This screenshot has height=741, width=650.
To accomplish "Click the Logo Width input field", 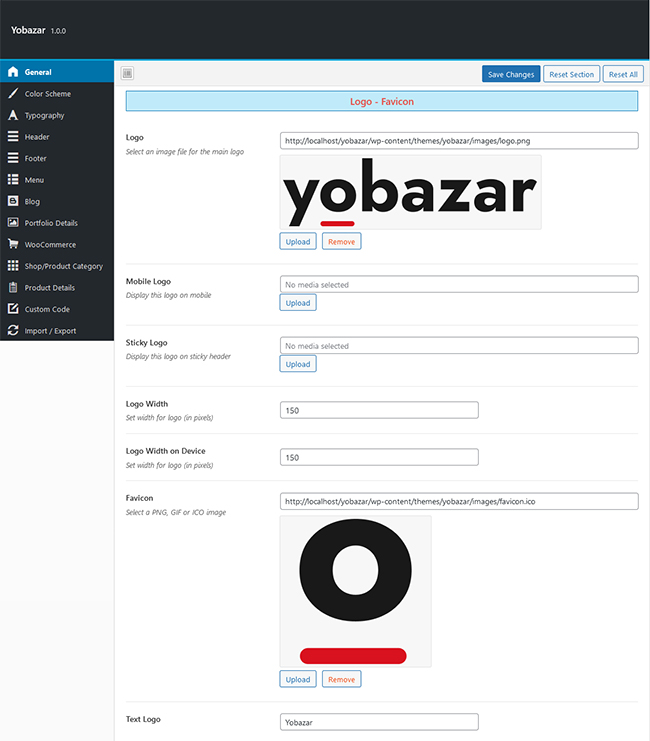I will [x=379, y=410].
